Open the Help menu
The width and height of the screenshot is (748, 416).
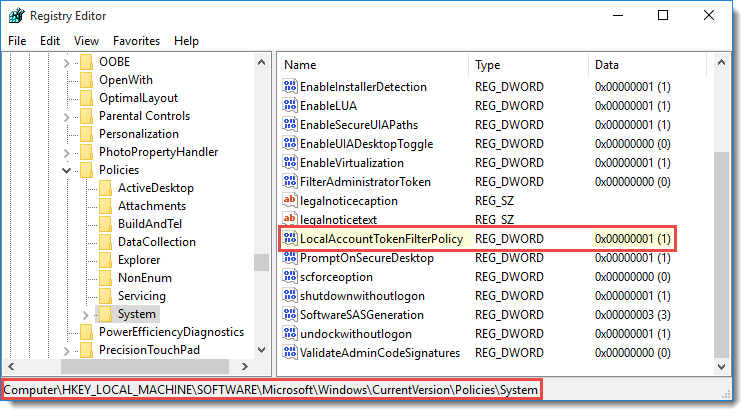pos(186,41)
